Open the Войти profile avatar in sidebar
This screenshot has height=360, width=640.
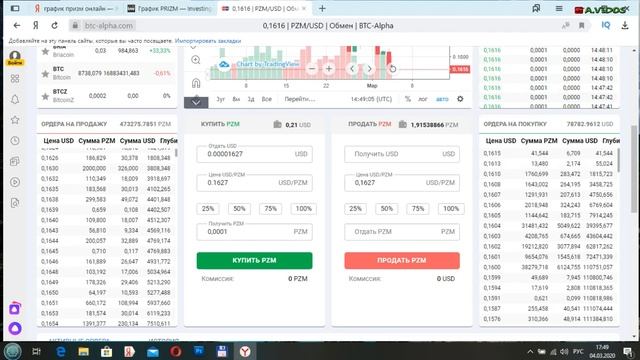[15, 58]
